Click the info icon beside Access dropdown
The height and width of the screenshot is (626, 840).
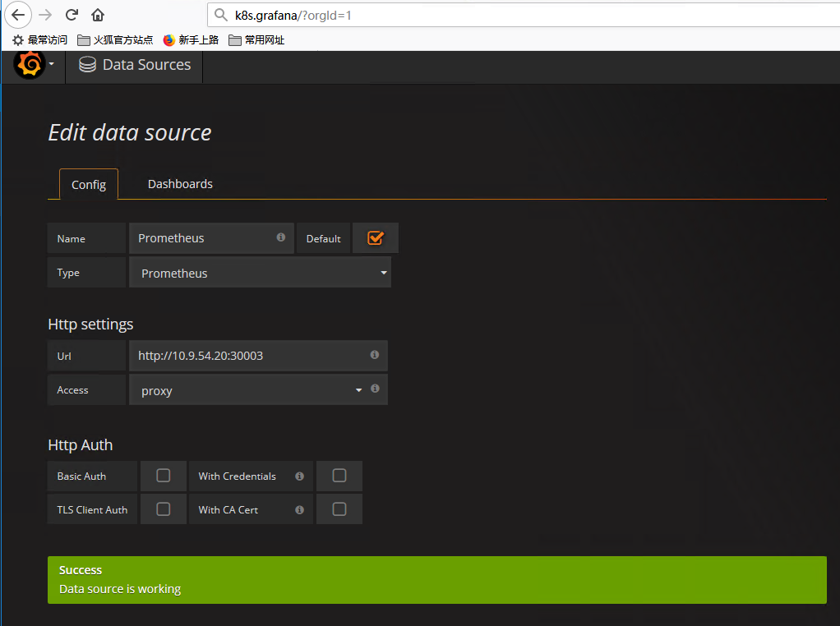[x=375, y=389]
